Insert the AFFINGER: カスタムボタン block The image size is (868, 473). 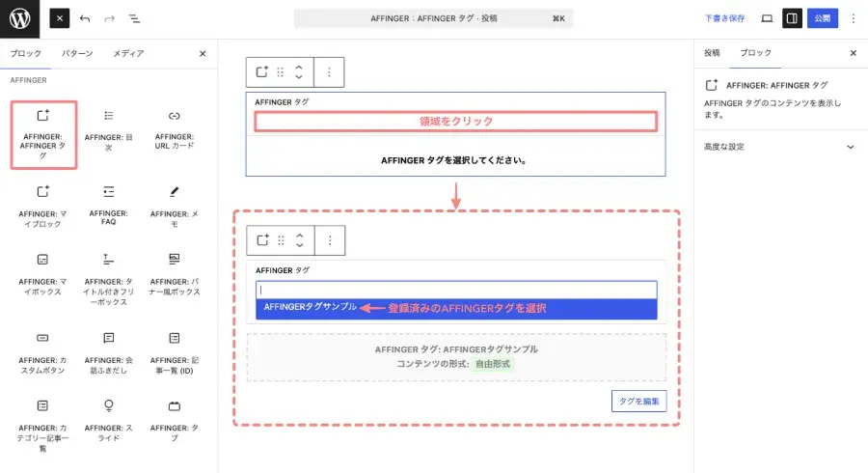click(42, 353)
